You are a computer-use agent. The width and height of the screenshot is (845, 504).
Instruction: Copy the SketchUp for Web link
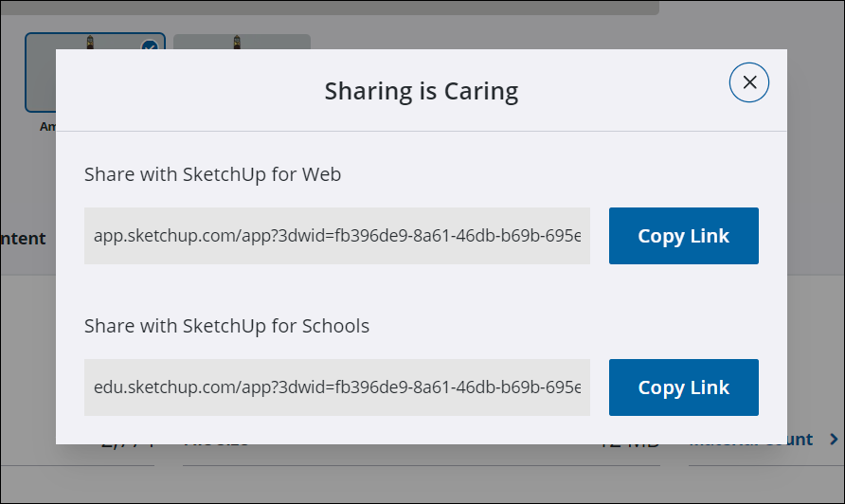[x=683, y=236]
